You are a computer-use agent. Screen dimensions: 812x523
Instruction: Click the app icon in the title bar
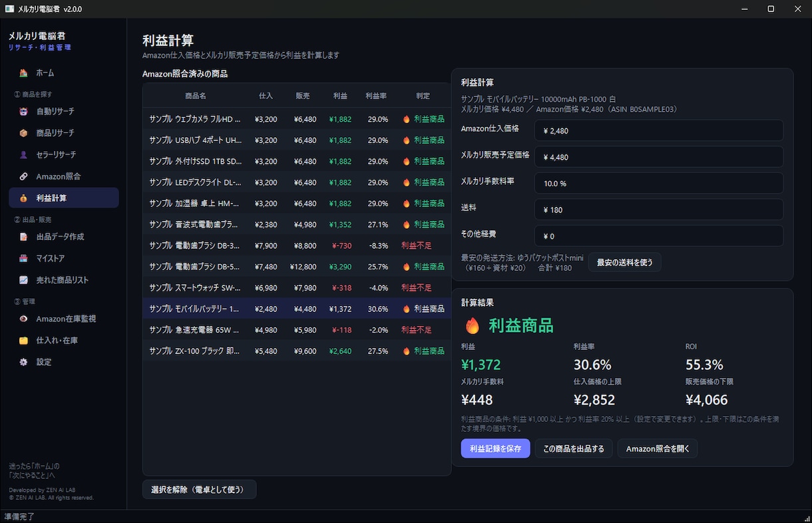[x=9, y=9]
